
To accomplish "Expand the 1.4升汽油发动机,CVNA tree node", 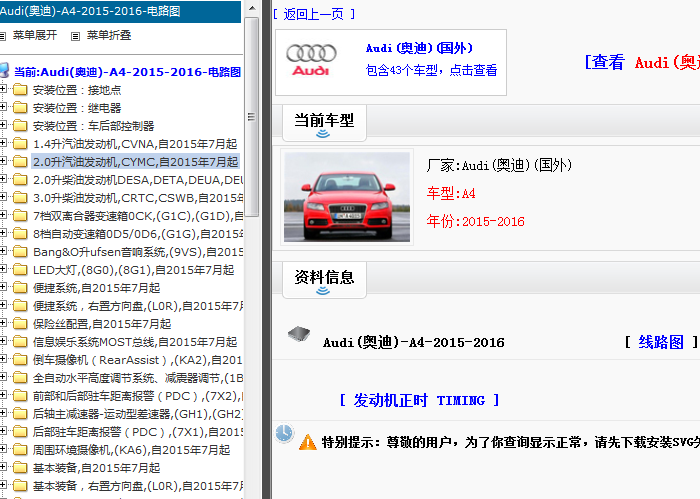I will [3, 143].
